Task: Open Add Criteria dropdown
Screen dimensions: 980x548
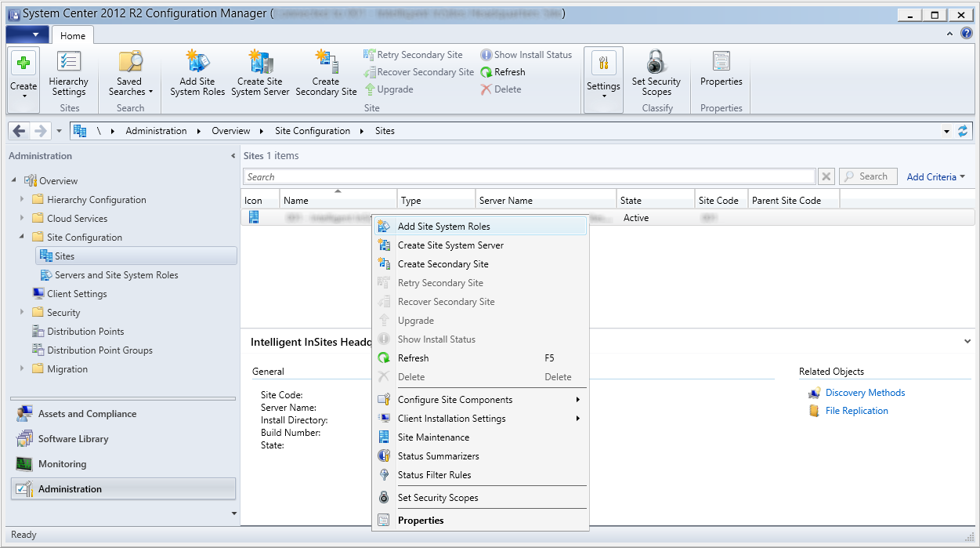Action: click(x=936, y=177)
